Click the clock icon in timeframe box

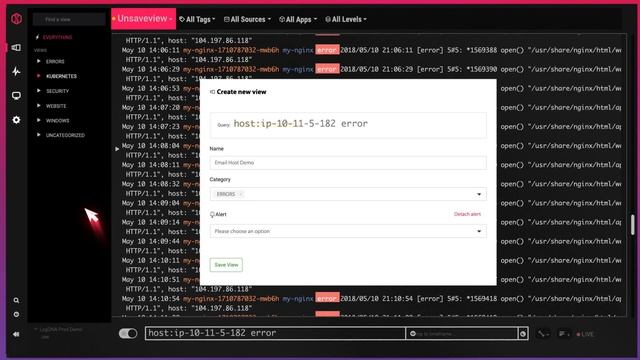413,333
